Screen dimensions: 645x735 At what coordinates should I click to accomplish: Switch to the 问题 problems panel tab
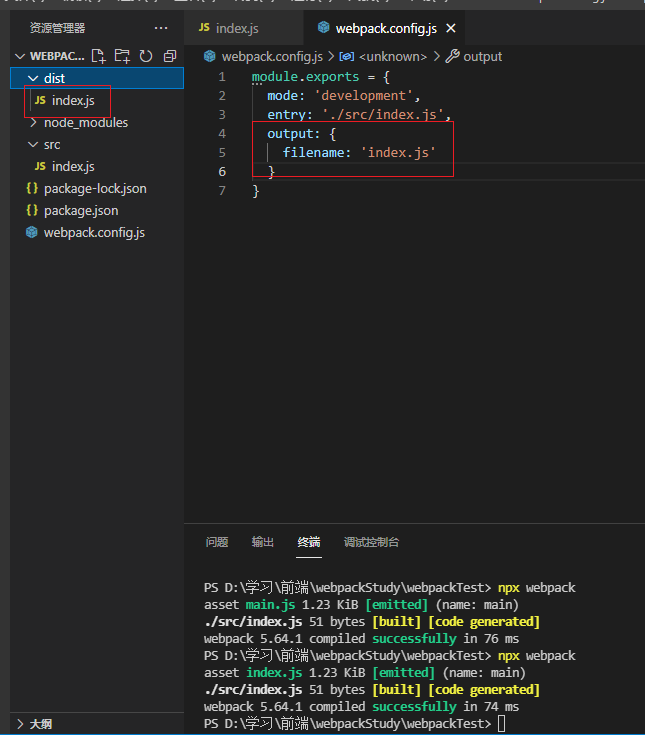coord(217,542)
